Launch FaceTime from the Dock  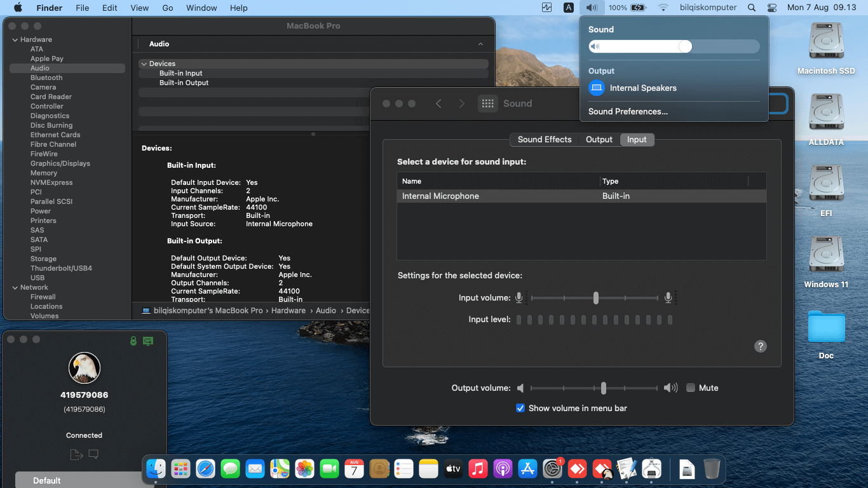point(330,469)
